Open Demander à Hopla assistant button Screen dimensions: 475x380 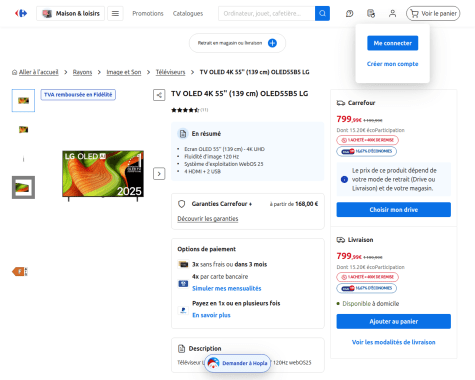[237, 363]
